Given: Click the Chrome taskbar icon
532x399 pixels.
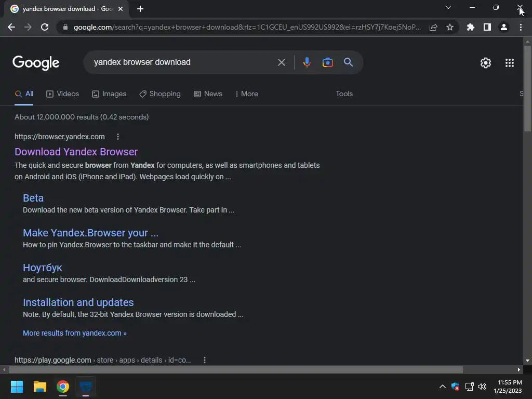Looking at the screenshot, I should (63, 387).
